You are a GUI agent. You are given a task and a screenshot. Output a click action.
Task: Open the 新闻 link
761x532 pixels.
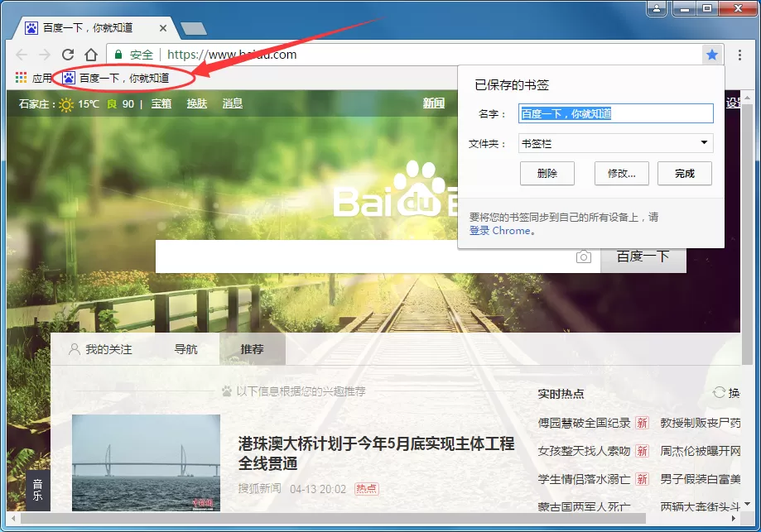(x=433, y=103)
